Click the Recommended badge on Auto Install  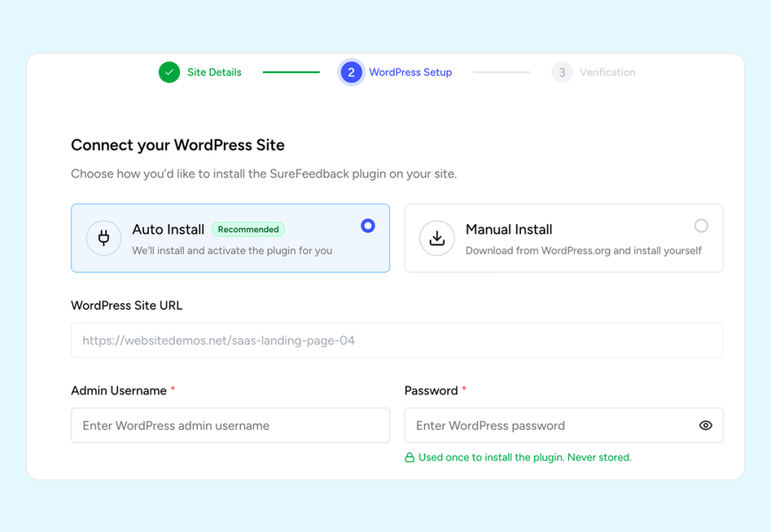point(248,230)
